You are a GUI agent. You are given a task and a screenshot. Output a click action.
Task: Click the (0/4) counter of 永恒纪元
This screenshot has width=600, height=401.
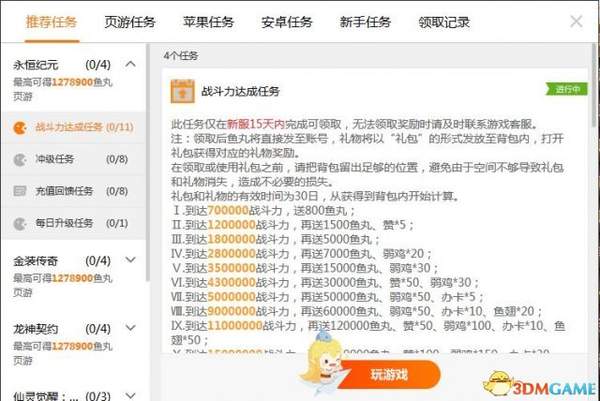coord(98,65)
